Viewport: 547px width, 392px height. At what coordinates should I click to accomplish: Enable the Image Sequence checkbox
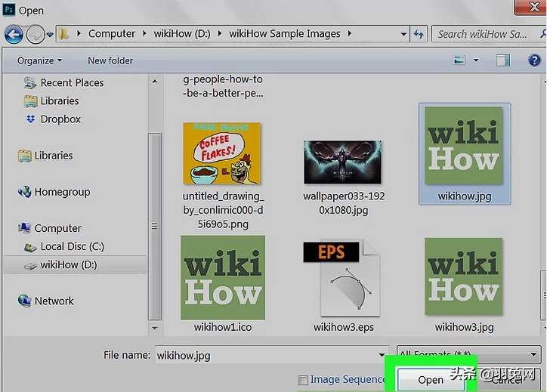(x=303, y=380)
